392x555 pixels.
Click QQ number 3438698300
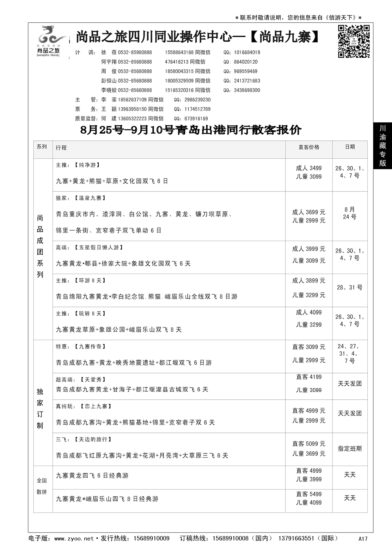[247, 90]
